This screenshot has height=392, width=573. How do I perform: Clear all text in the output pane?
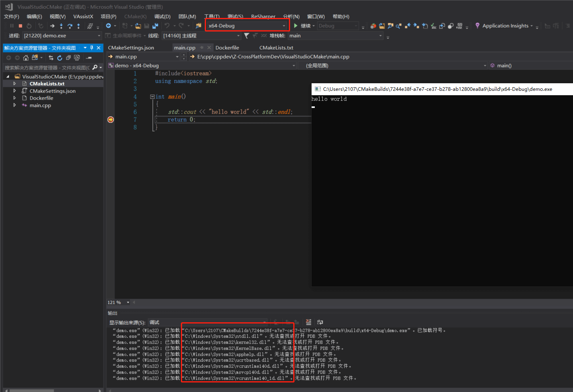pyautogui.click(x=308, y=322)
